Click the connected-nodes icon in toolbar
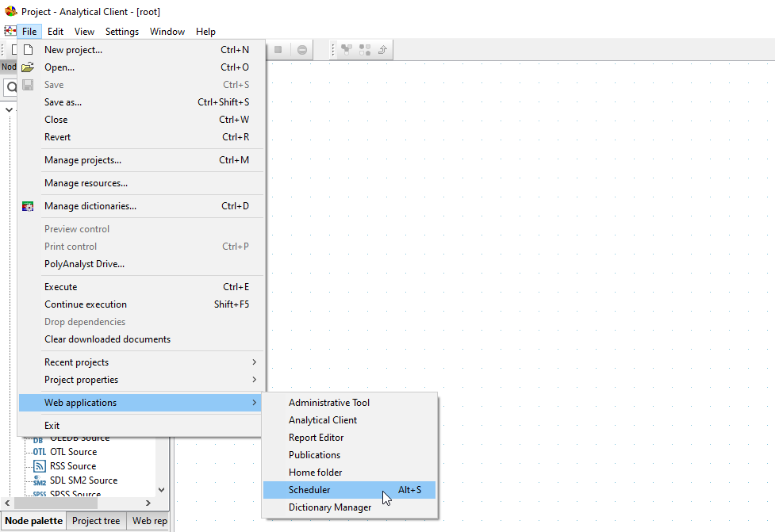This screenshot has height=532, width=775. pos(347,50)
